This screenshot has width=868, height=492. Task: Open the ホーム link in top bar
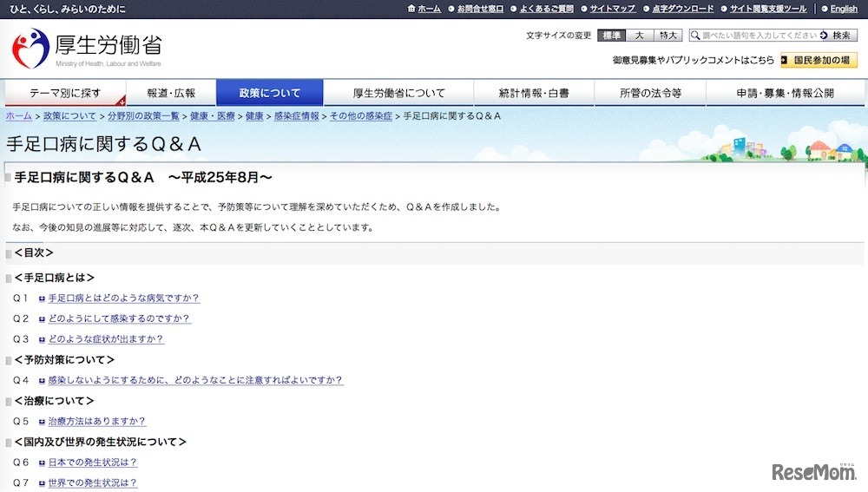point(424,9)
